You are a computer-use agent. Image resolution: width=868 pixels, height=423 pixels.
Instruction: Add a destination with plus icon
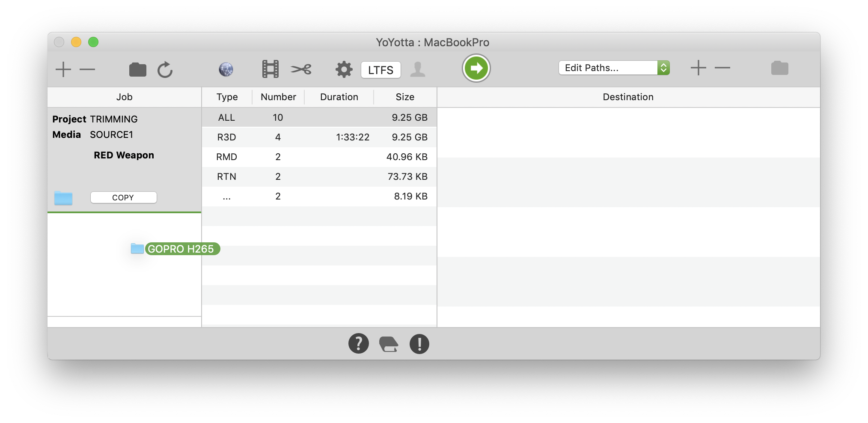[698, 68]
